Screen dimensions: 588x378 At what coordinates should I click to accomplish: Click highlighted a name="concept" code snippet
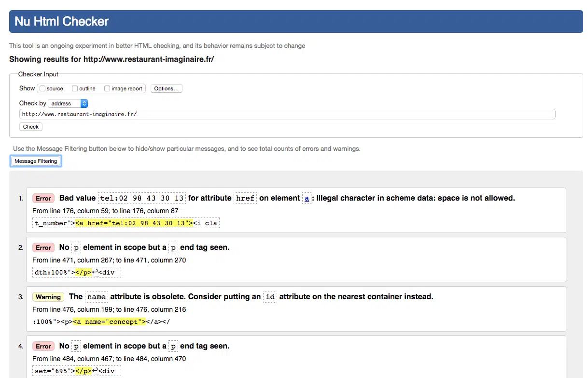pyautogui.click(x=109, y=321)
